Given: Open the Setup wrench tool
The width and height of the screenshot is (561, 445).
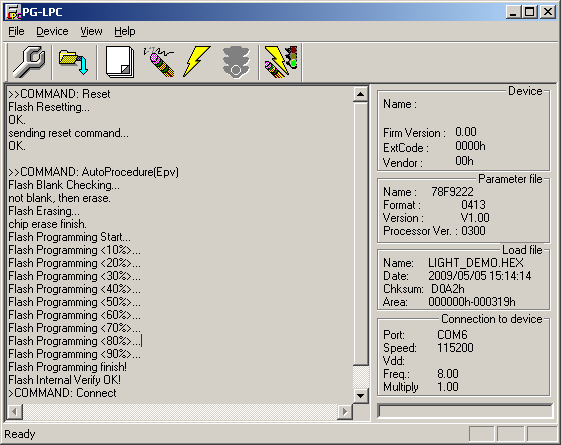Looking at the screenshot, I should 29,62.
